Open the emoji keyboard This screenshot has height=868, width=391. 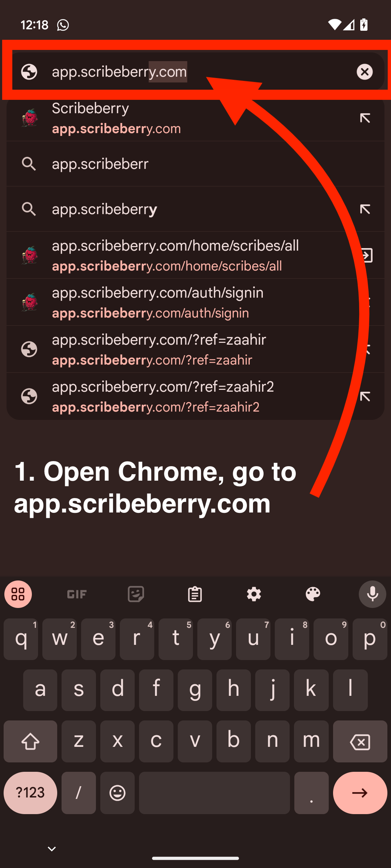(x=117, y=793)
